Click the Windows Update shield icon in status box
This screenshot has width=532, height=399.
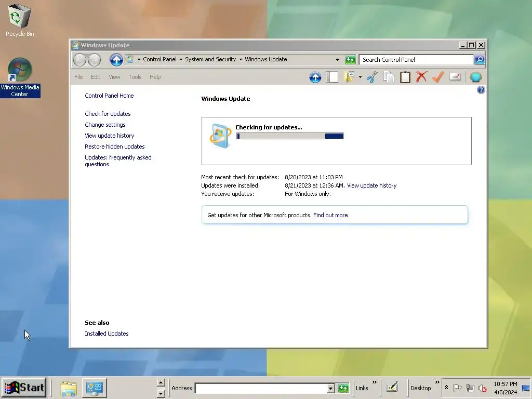(220, 136)
